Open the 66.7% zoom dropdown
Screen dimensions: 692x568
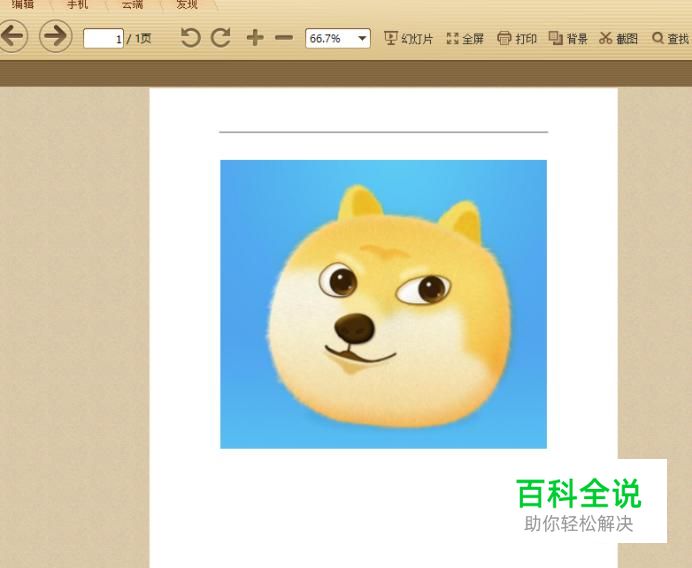coord(338,38)
